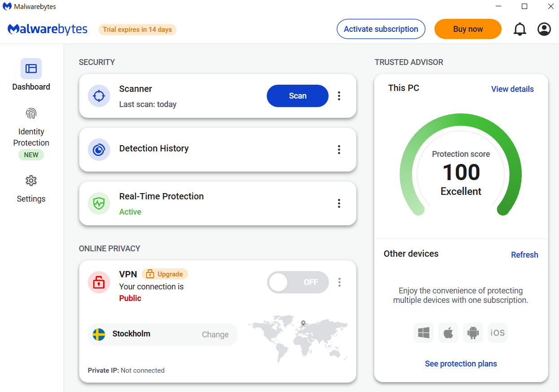Click the map location pin marker
This screenshot has width=559, height=392.
point(303,323)
